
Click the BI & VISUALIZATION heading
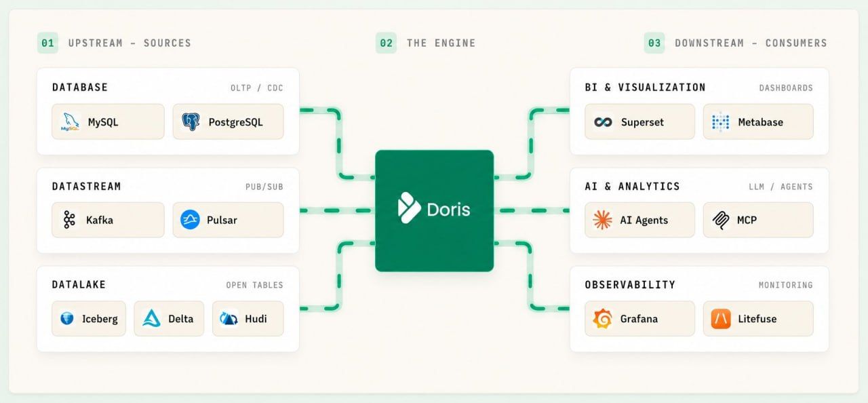click(645, 87)
